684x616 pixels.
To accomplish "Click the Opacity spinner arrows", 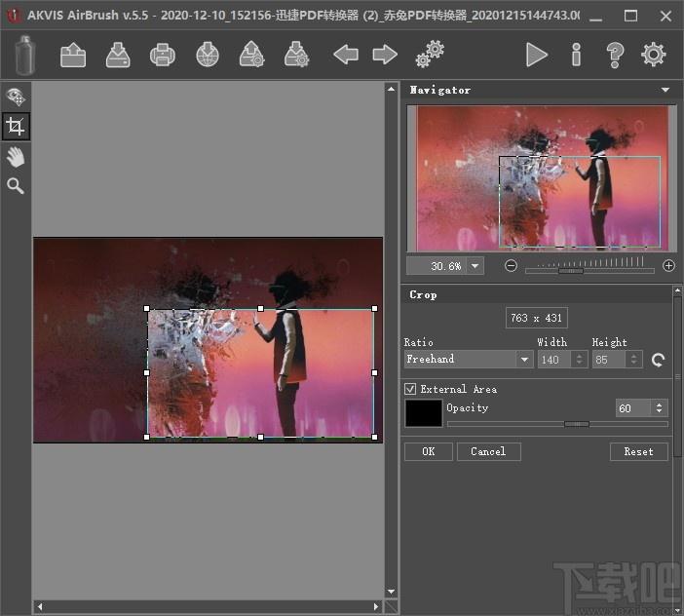I will [659, 408].
